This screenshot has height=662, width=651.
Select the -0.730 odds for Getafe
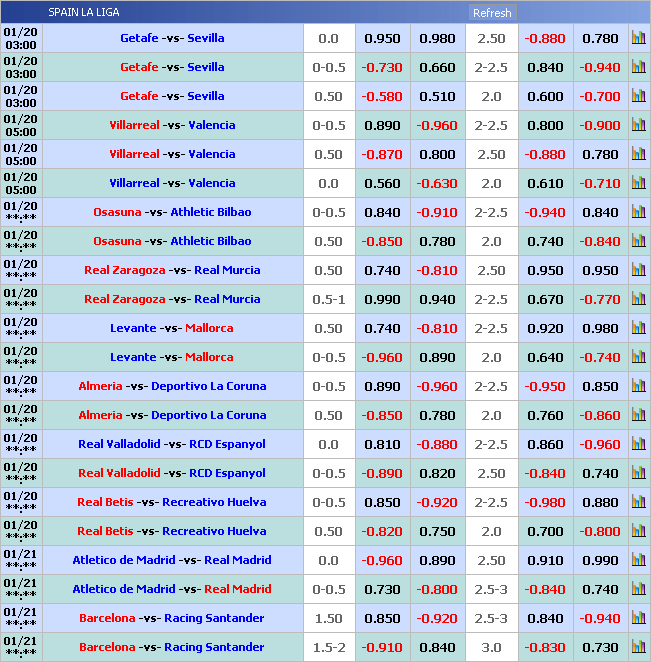[x=382, y=68]
